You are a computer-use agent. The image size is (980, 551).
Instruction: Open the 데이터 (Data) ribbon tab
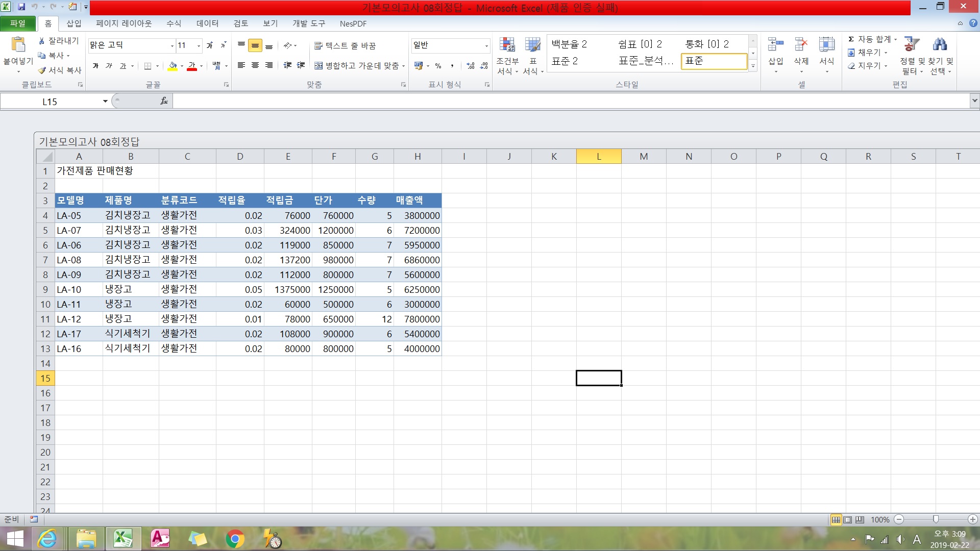pyautogui.click(x=207, y=23)
